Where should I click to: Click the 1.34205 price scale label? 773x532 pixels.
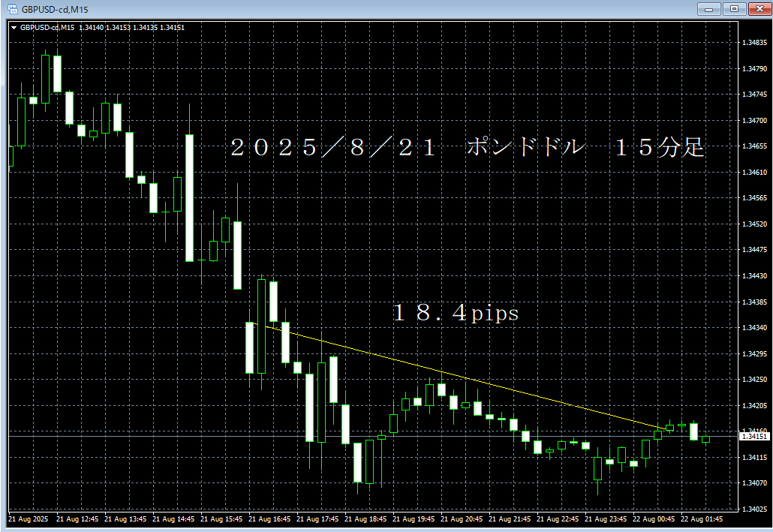pos(755,405)
